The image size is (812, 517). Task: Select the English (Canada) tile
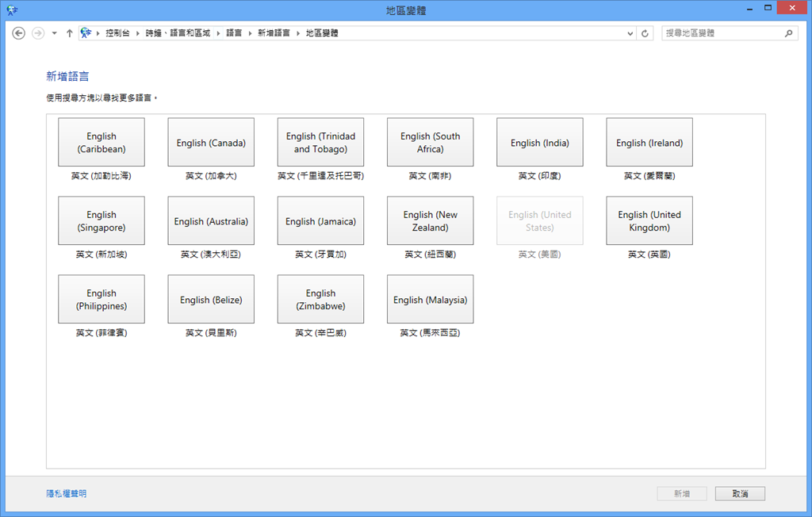tap(211, 142)
